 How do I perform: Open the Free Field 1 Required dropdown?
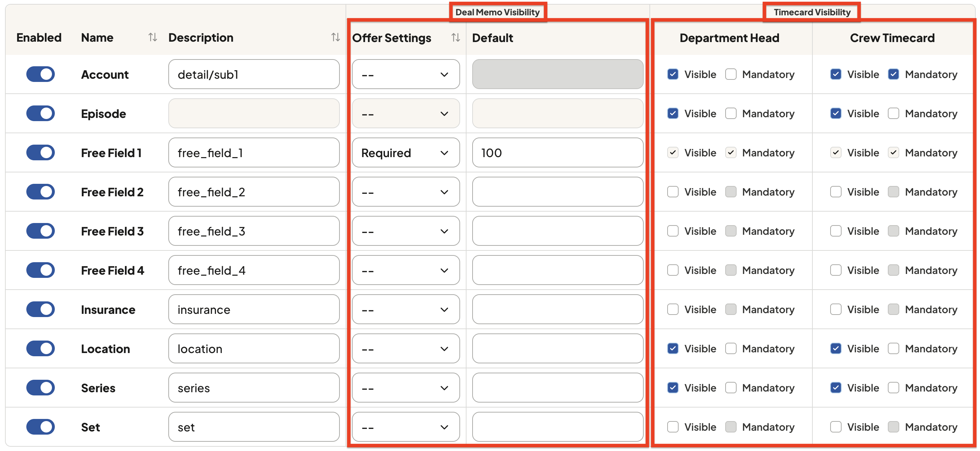pyautogui.click(x=406, y=153)
